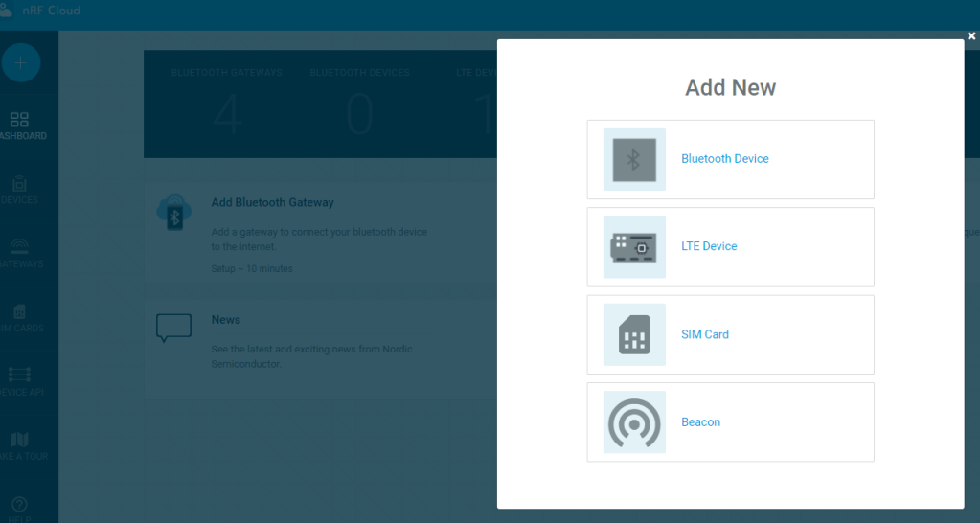Select the Beacon option label
The width and height of the screenshot is (980, 523).
[x=700, y=422]
